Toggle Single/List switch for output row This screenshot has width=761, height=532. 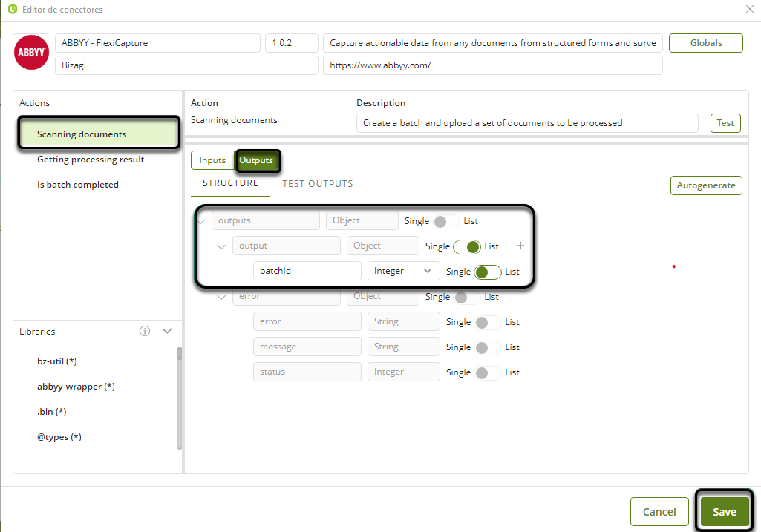[x=467, y=247]
